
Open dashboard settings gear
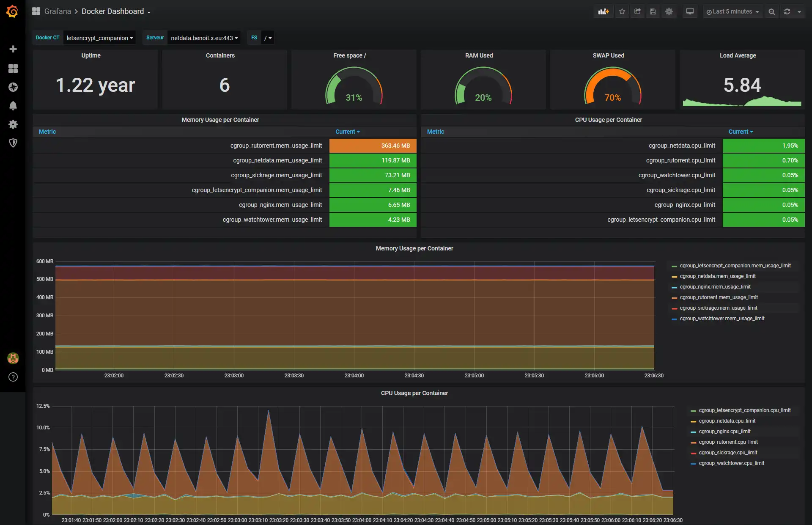[669, 11]
